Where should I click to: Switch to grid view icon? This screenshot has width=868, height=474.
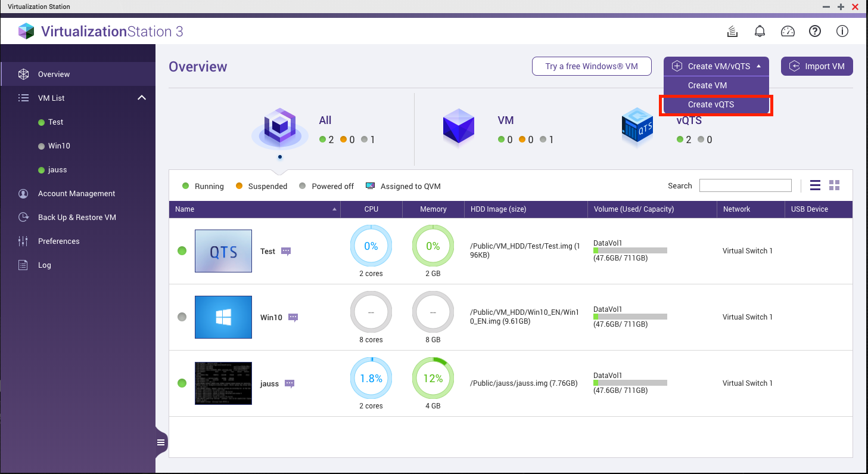click(x=834, y=185)
